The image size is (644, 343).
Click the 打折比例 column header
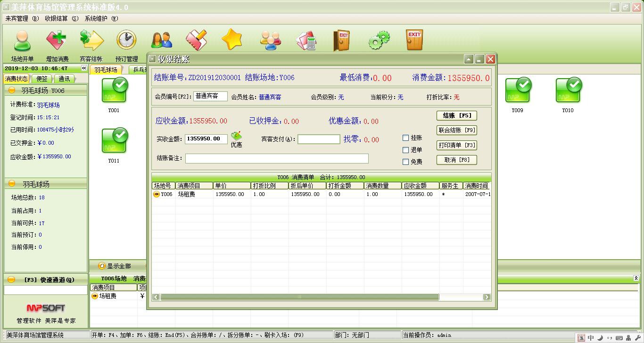[269, 186]
